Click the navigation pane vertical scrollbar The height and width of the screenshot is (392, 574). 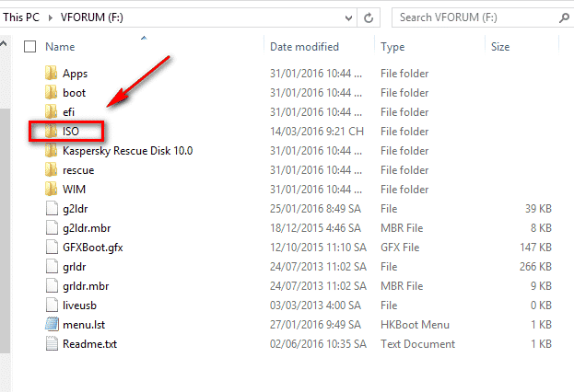point(5,230)
